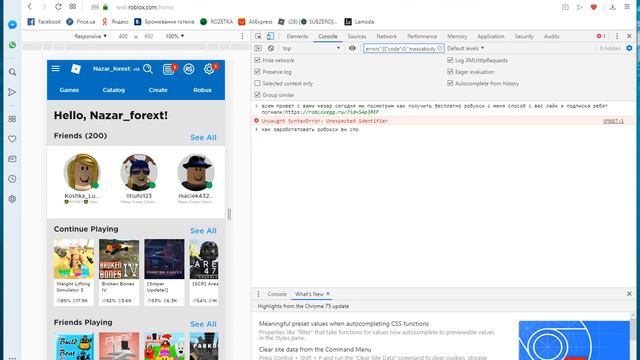Toggle device toolbar in DevTools

click(x=270, y=36)
